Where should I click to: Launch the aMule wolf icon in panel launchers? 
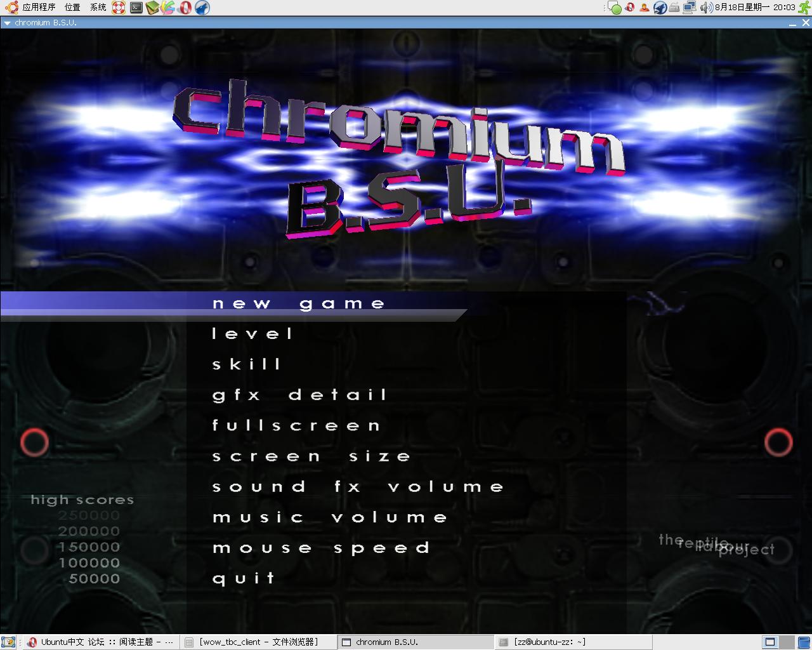coord(202,8)
